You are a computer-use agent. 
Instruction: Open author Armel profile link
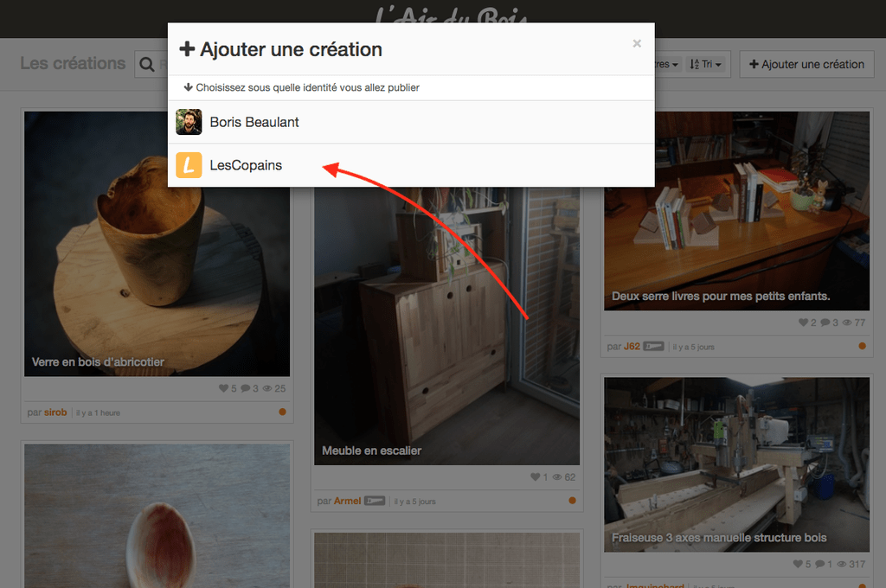(347, 501)
